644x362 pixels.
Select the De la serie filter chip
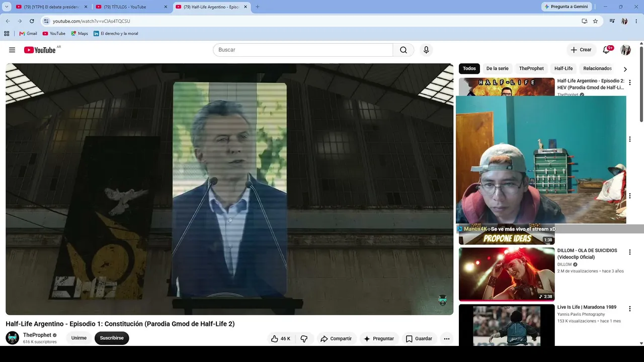click(497, 68)
